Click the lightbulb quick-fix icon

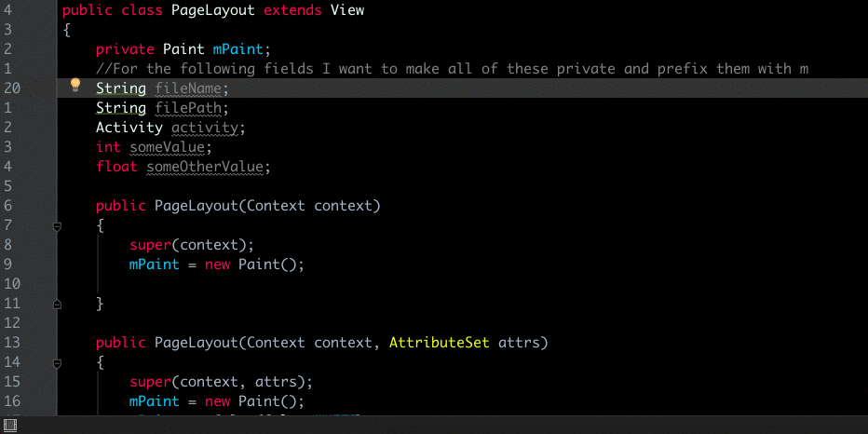click(75, 86)
